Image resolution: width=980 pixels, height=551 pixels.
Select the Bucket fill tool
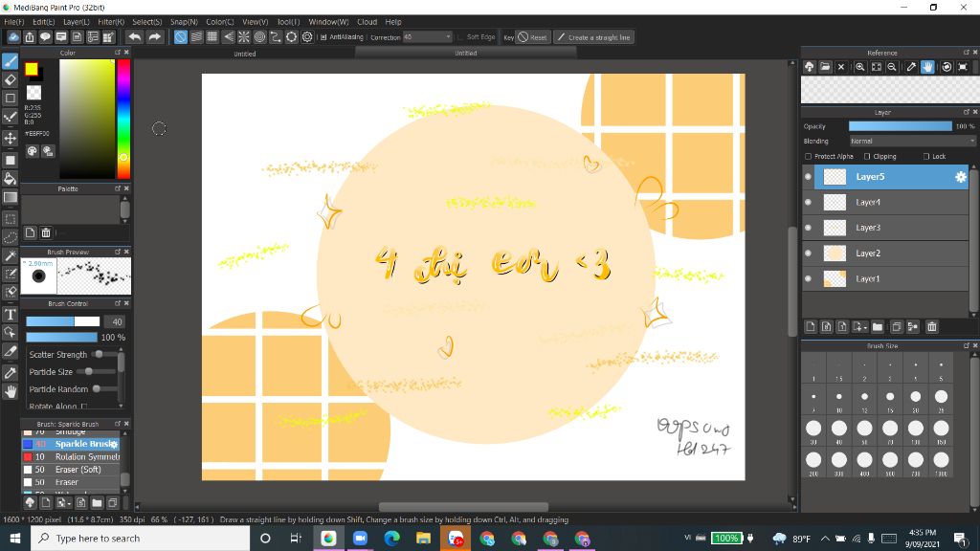tap(10, 179)
